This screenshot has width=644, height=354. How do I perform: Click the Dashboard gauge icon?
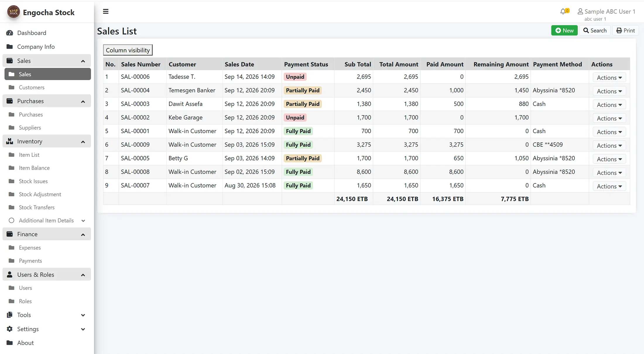pos(10,33)
